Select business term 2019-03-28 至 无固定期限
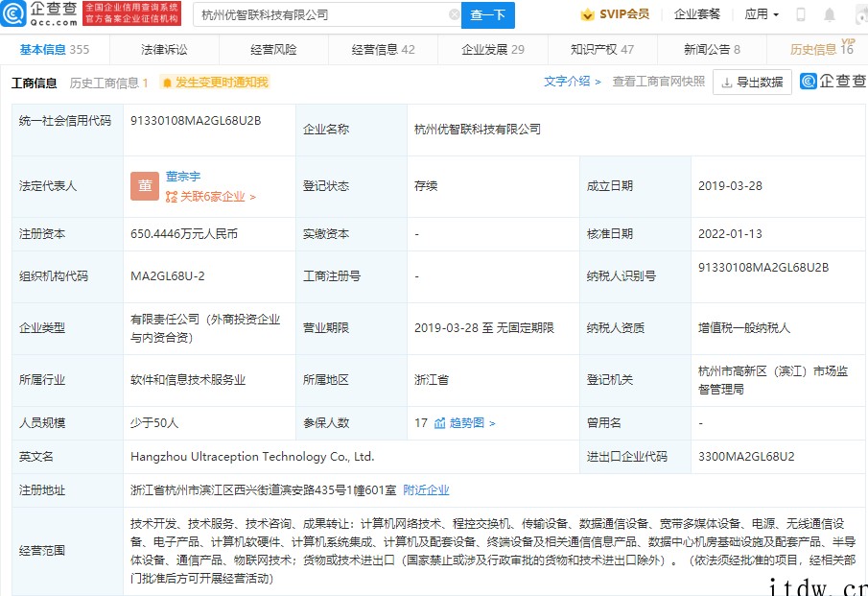Image resolution: width=868 pixels, height=596 pixels. (x=483, y=328)
